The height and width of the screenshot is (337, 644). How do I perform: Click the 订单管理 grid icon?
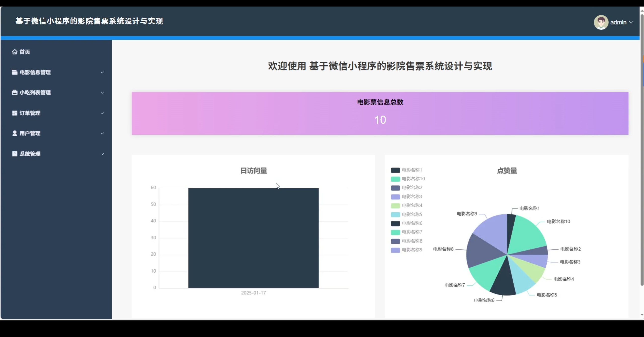click(x=15, y=113)
